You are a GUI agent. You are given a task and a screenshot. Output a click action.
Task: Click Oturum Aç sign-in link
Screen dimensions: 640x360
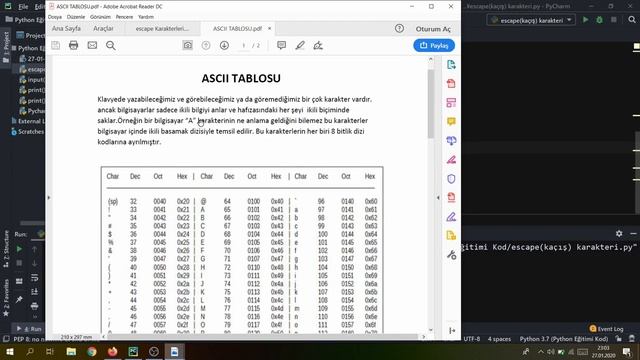433,29
